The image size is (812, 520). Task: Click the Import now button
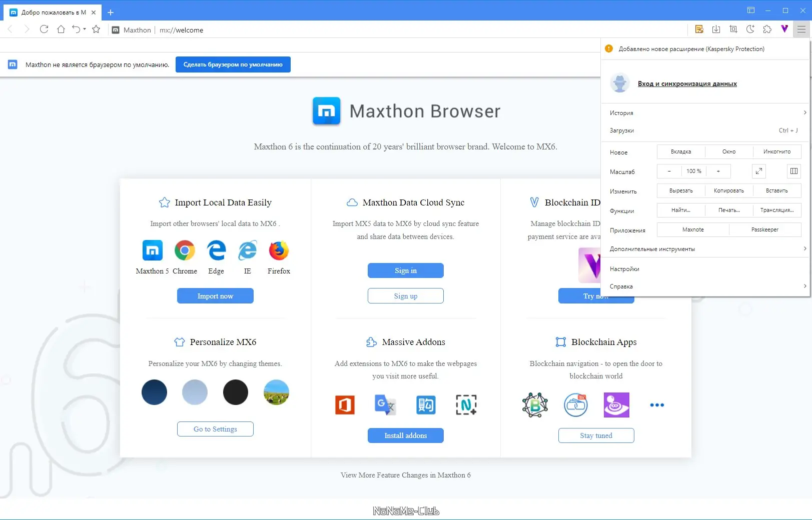(x=215, y=296)
